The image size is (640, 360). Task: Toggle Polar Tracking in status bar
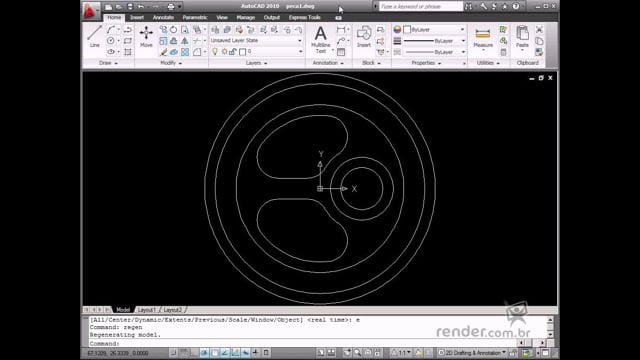pyautogui.click(x=204, y=352)
